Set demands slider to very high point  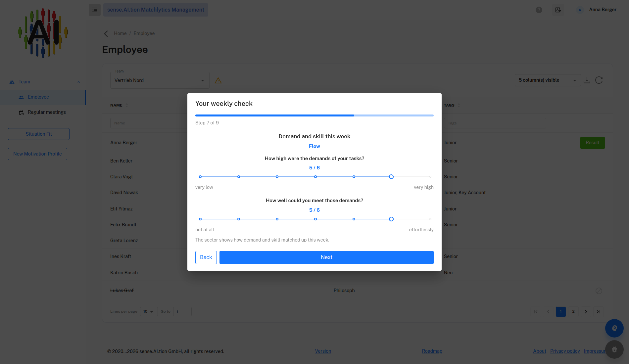(430, 177)
